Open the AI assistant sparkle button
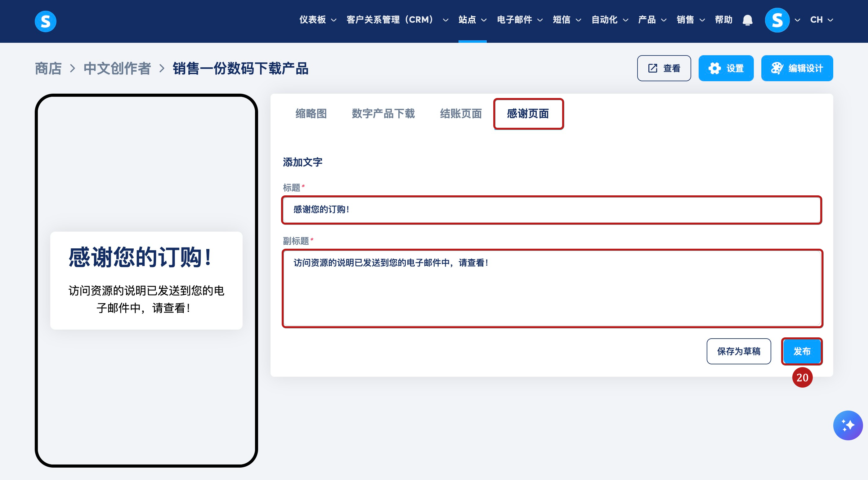This screenshot has width=868, height=480. [x=848, y=425]
